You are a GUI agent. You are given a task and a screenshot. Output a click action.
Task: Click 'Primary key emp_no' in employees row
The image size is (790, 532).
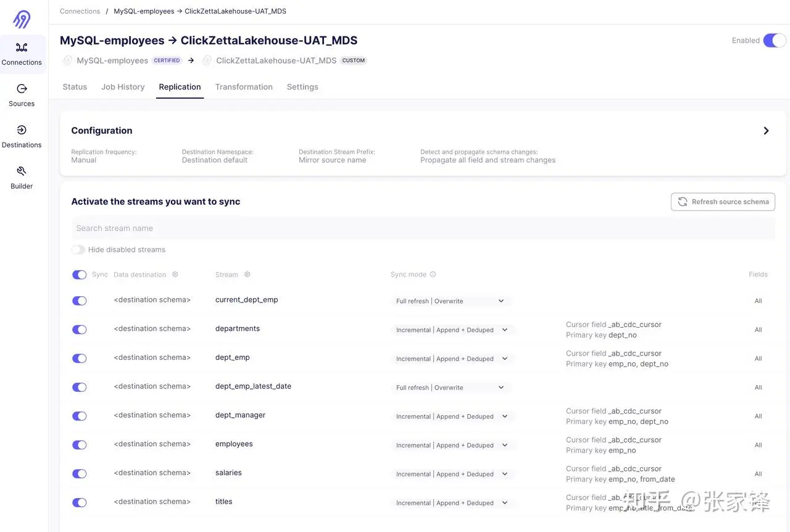click(x=601, y=451)
